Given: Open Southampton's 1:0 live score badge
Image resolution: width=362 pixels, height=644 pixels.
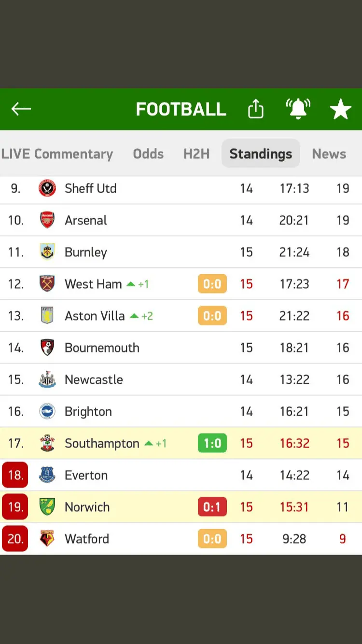Looking at the screenshot, I should point(212,443).
